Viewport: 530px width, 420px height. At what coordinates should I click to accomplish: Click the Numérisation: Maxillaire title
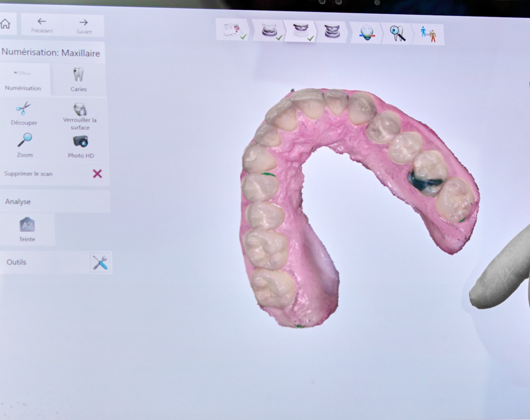51,53
